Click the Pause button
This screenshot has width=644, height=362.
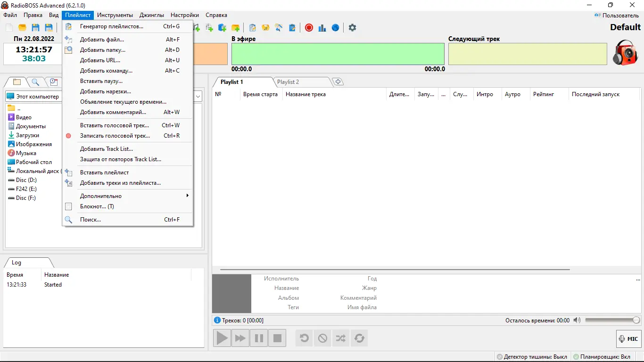click(259, 338)
